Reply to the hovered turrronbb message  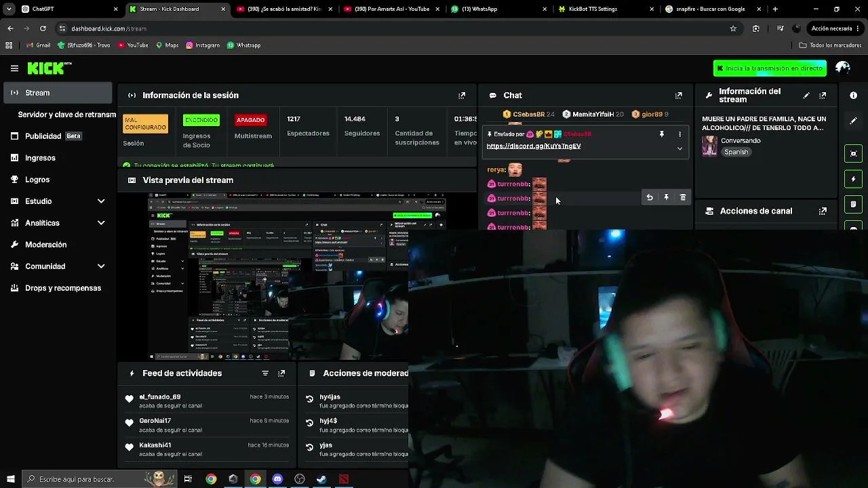pos(650,197)
